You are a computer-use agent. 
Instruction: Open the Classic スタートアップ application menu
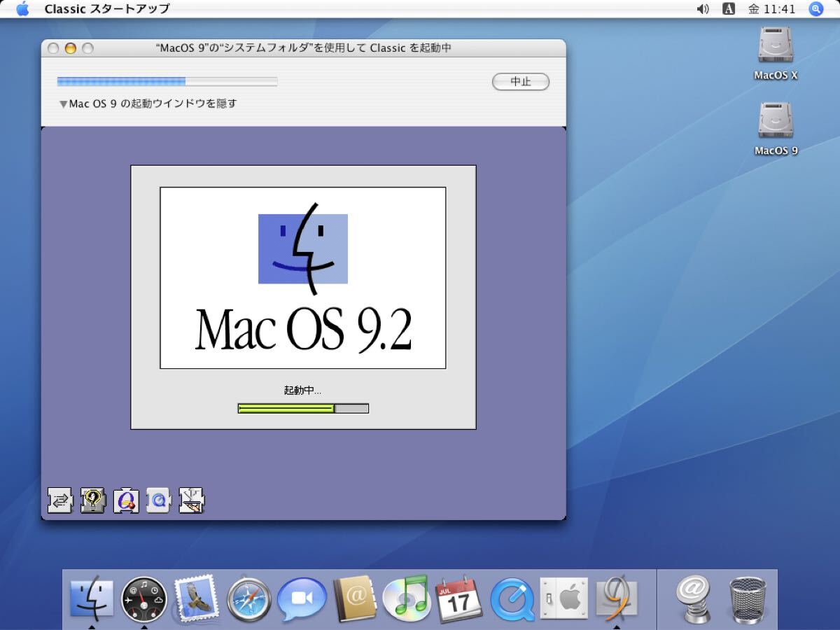click(107, 9)
